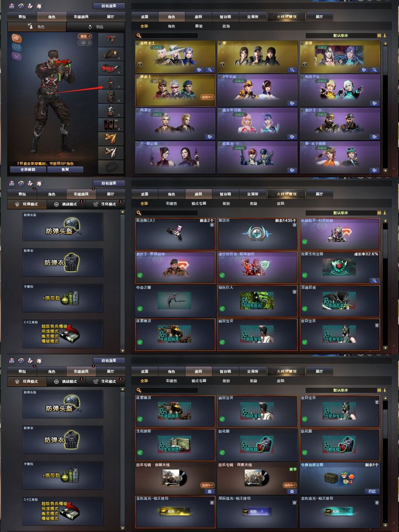Select the walkie-talkie equipment slot
This screenshot has height=532, width=399.
[110, 82]
